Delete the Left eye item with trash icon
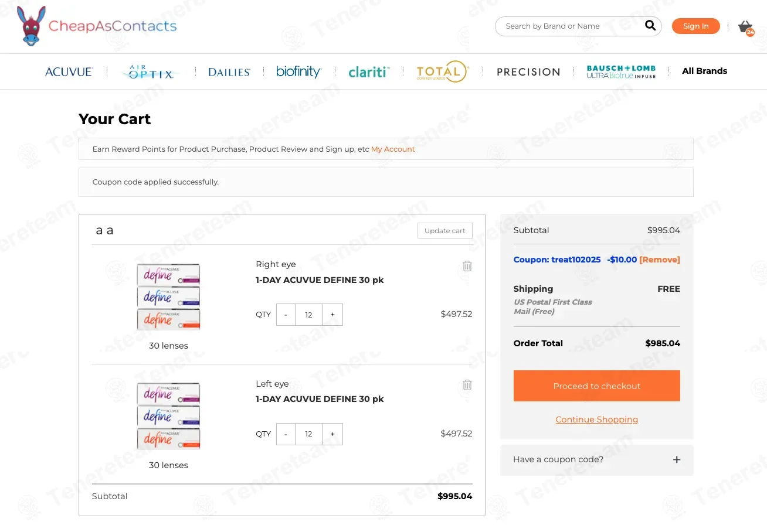This screenshot has width=767, height=532. (467, 385)
